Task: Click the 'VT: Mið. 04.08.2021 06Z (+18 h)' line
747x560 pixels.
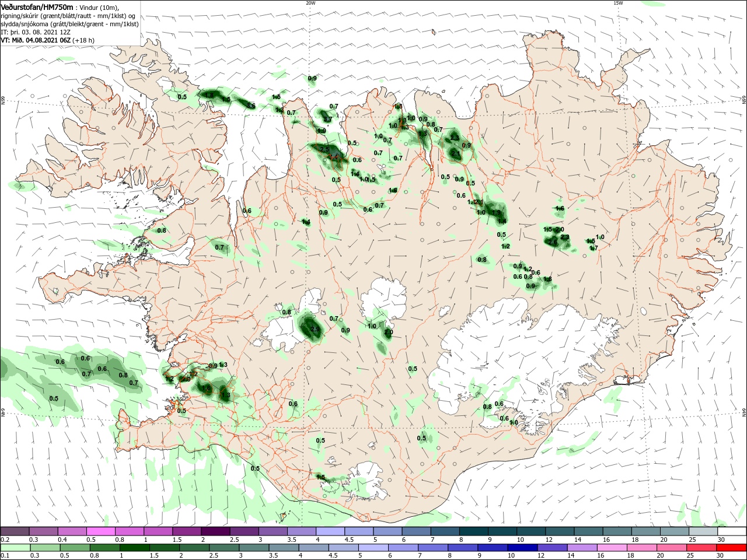Action: [47, 40]
